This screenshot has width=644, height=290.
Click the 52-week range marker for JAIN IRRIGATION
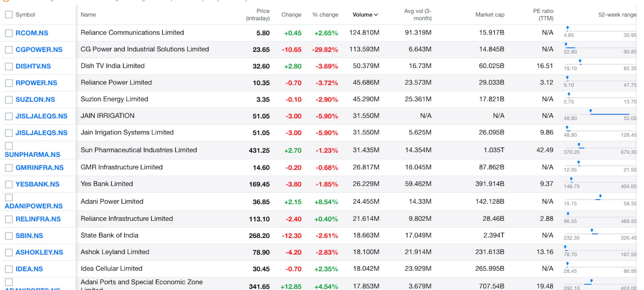pos(591,111)
